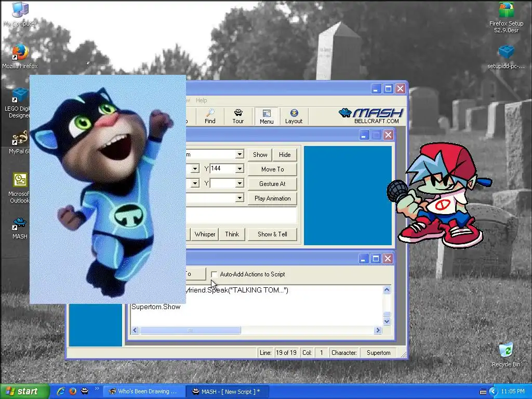532x399 pixels.
Task: Click status bar Col value 1
Action: [321, 353]
